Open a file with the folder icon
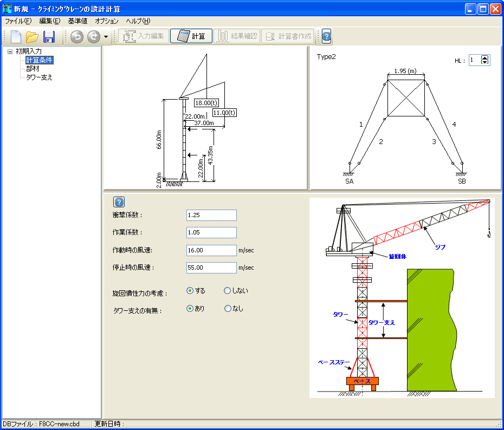This screenshot has width=504, height=430. (33, 37)
